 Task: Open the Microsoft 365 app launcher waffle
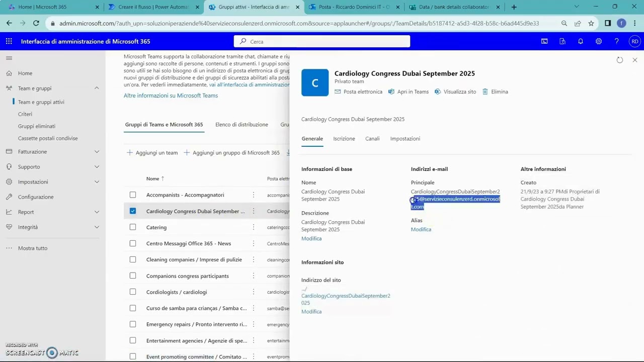point(9,41)
